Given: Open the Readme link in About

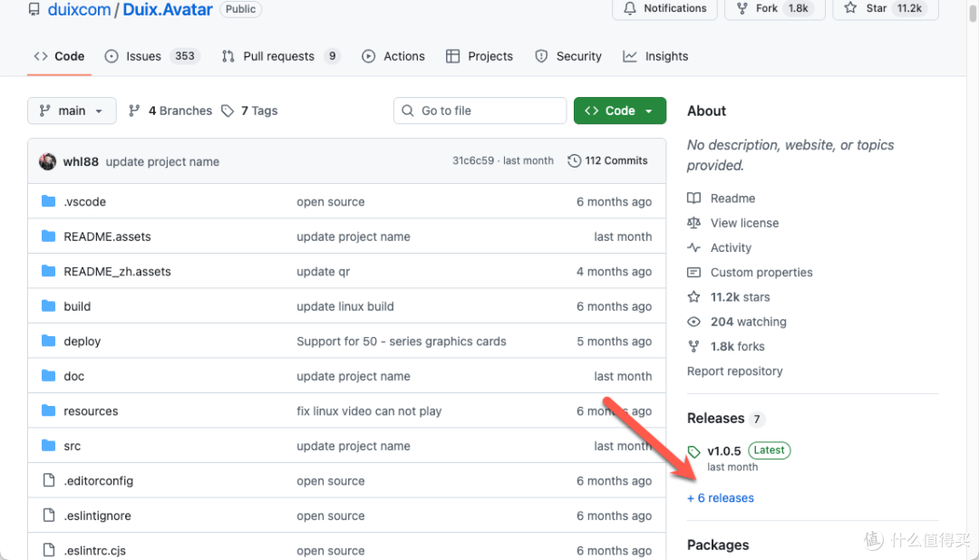Looking at the screenshot, I should [x=733, y=198].
